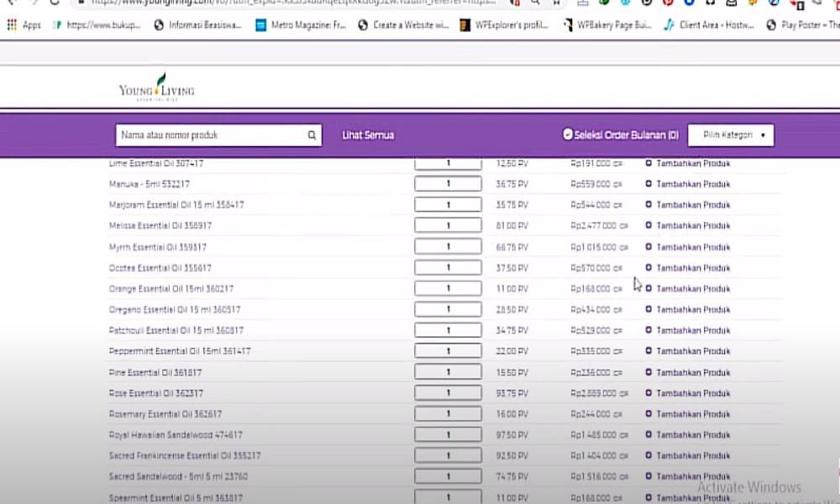This screenshot has width=840, height=504.
Task: Open the Create a Website bookmark
Action: tap(403, 24)
